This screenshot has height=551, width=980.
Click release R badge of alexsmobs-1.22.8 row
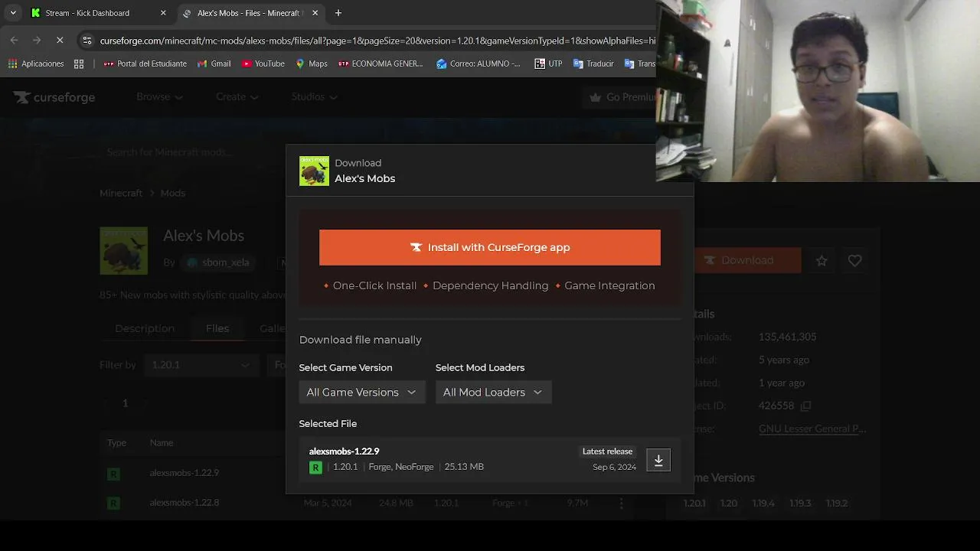(x=113, y=503)
